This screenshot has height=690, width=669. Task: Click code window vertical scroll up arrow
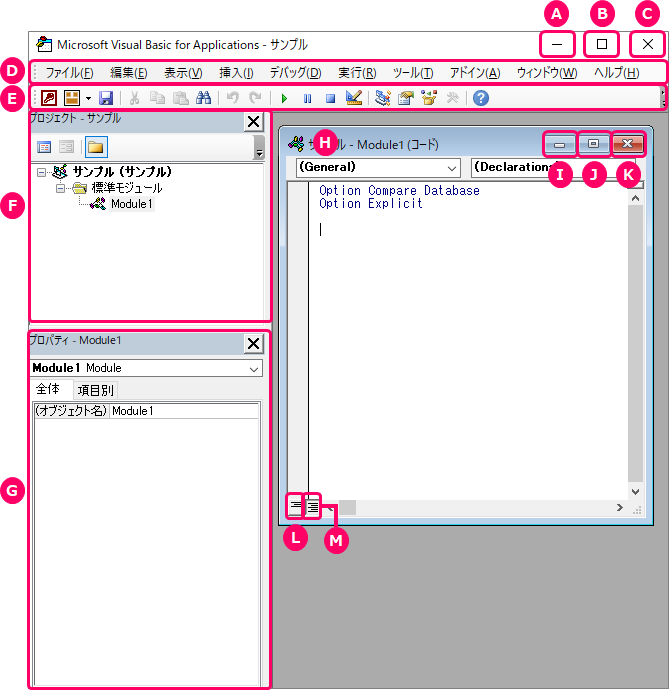point(635,198)
